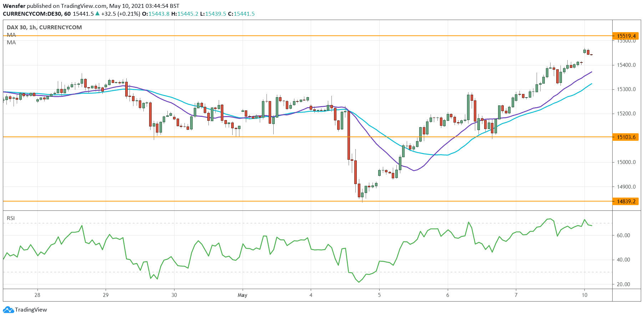Select the 14839.2 orange price tag
The image size is (644, 318).
(x=626, y=202)
